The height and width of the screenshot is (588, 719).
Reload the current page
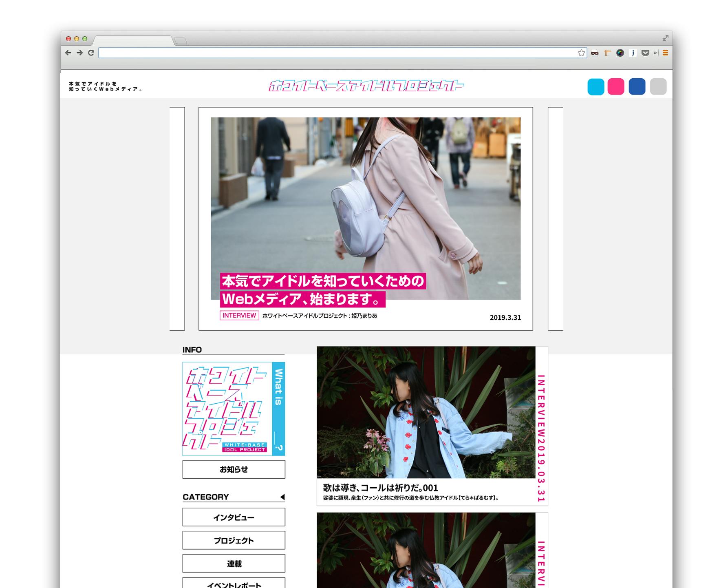[x=91, y=53]
